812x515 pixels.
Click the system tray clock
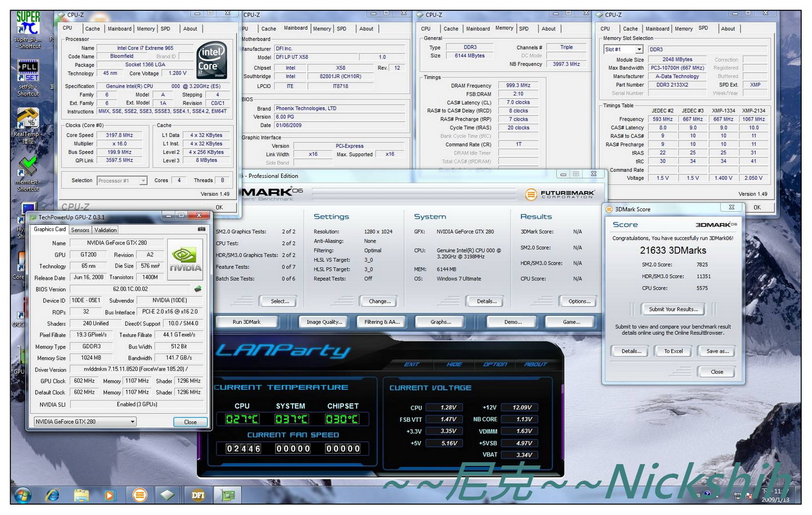776,496
